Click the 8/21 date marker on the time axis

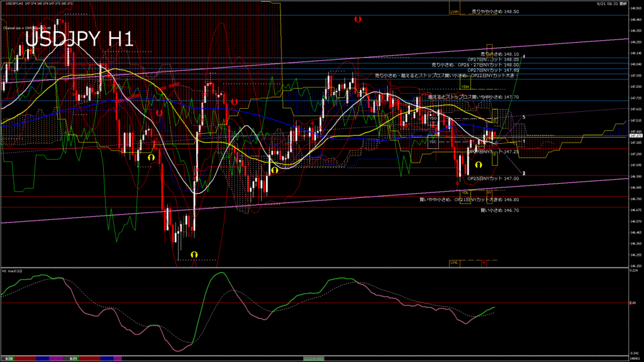click(x=74, y=358)
